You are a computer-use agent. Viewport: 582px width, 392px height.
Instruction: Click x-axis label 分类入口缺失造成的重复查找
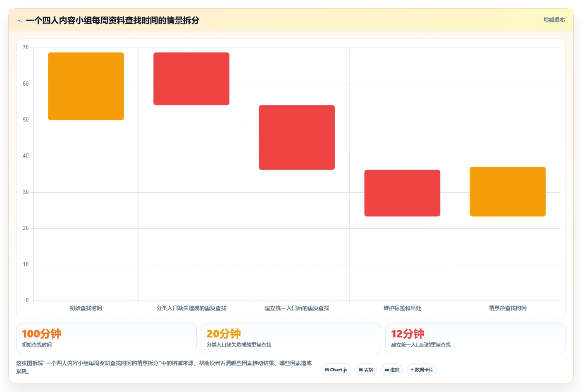[x=191, y=308]
